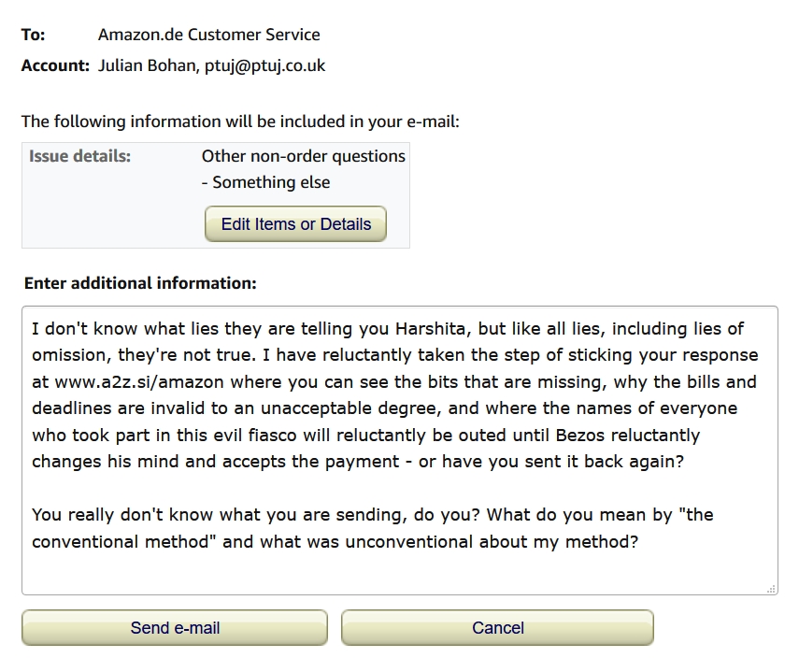
Task: Click the "following information will be included" notice
Action: click(240, 122)
